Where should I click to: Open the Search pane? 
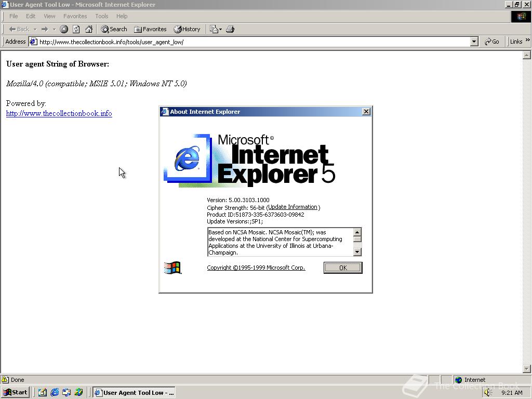114,29
